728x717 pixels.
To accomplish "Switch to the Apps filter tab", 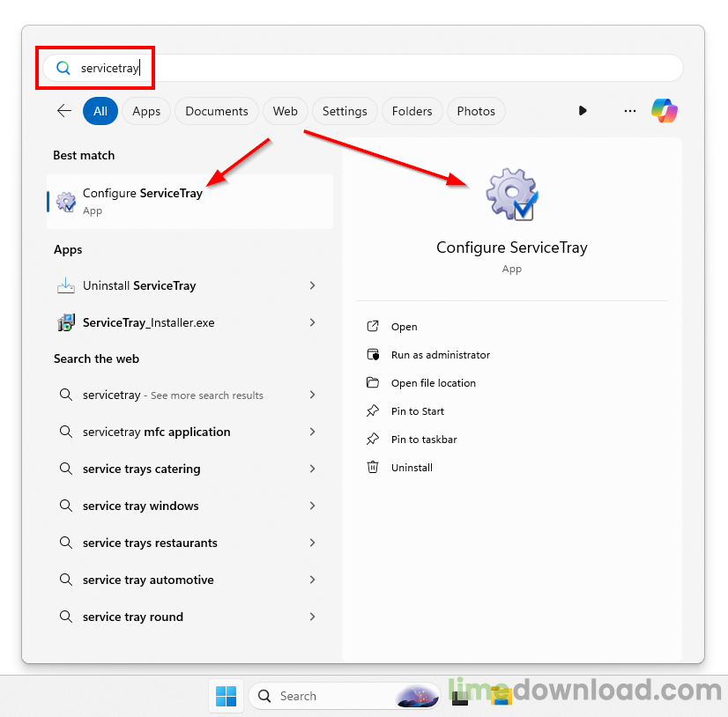I will 146,111.
